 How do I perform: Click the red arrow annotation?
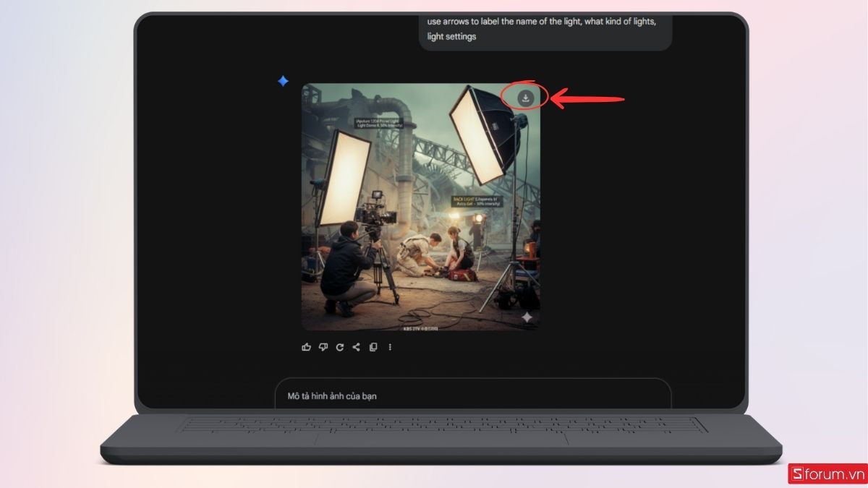click(587, 98)
